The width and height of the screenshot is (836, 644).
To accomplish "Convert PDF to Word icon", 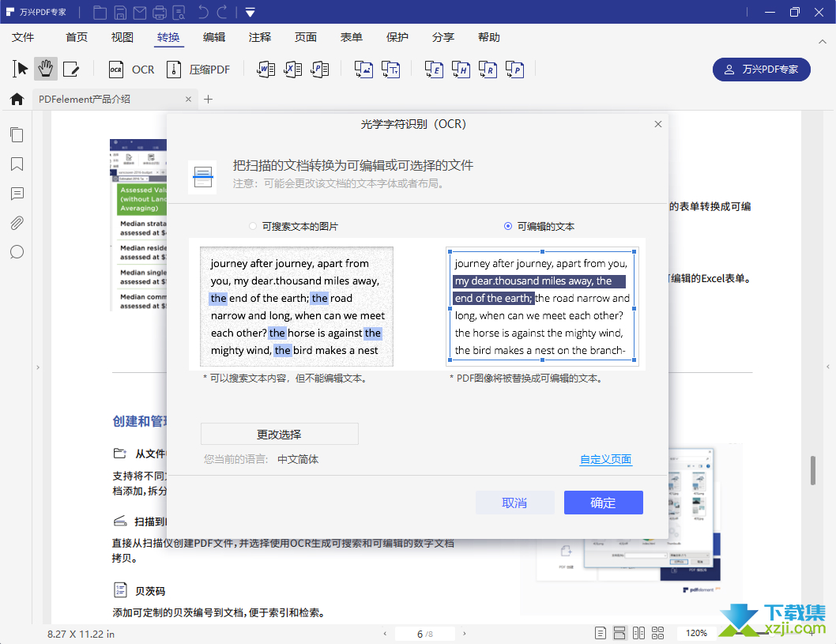I will 265,70.
